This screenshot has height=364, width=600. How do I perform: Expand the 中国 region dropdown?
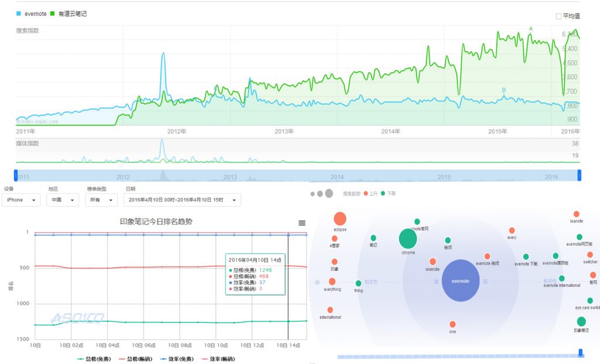point(63,200)
